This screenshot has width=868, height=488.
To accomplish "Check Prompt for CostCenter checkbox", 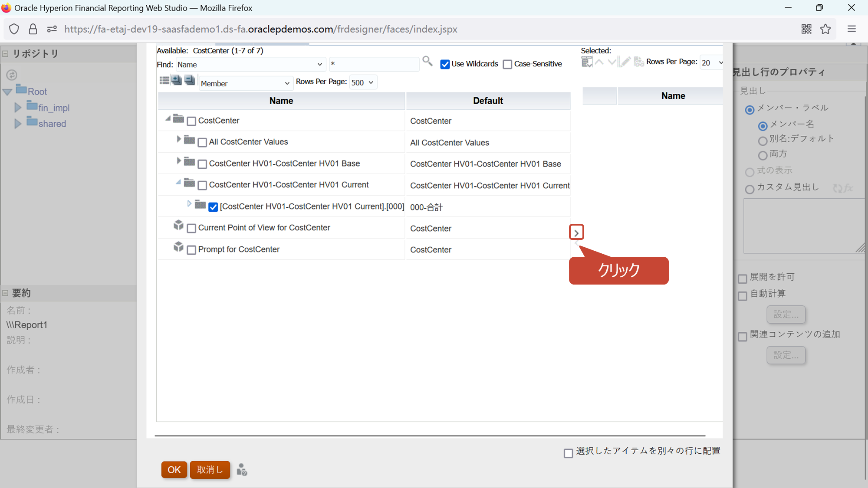I will (x=191, y=250).
